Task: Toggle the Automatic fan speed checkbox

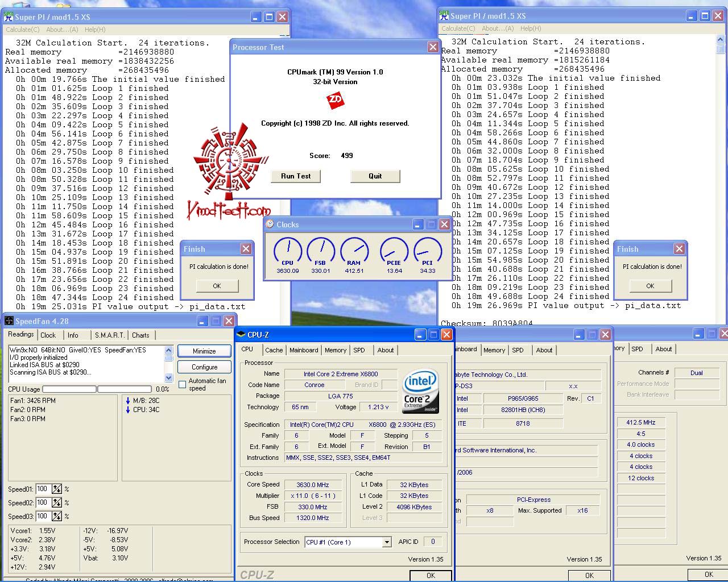Action: click(182, 385)
